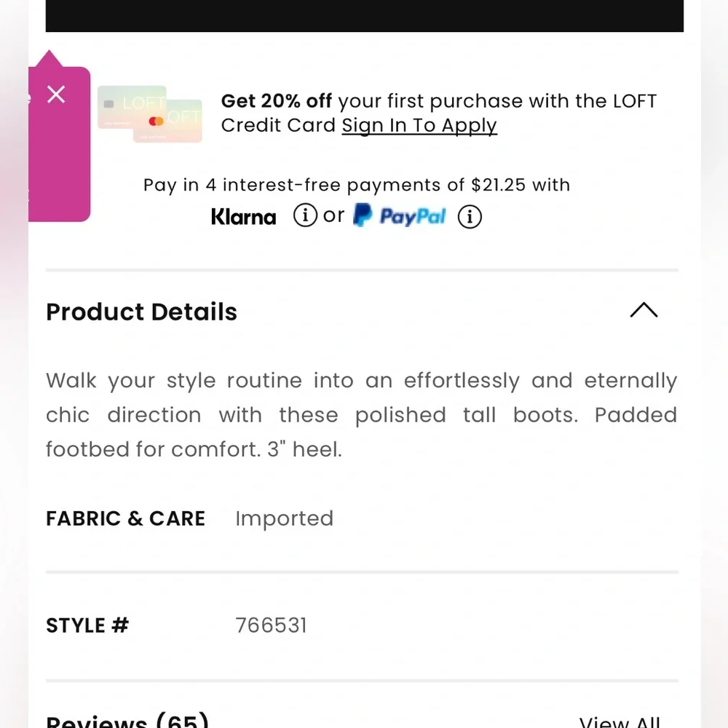
Task: View All reviews
Action: tap(620, 722)
